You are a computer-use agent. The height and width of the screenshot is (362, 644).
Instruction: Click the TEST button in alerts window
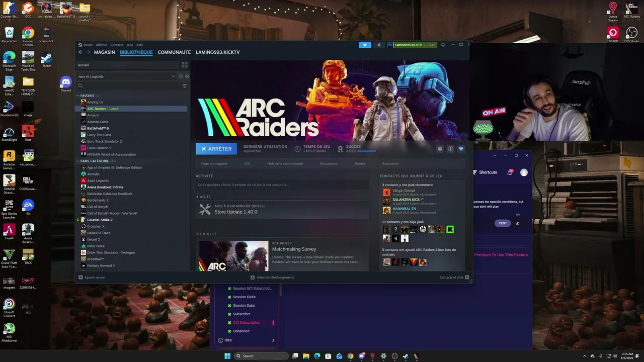coord(503,223)
